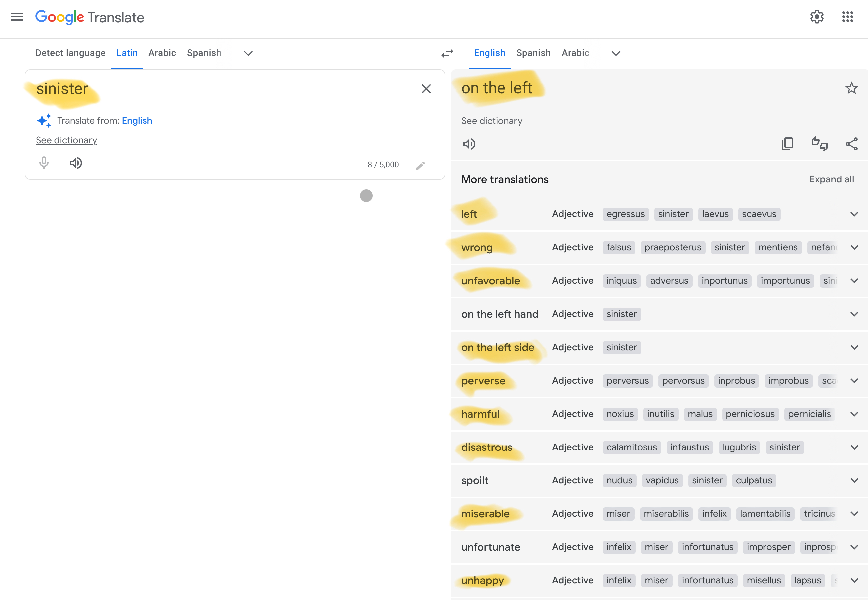The width and height of the screenshot is (868, 600).
Task: Listen to source text pronunciation
Action: tap(76, 163)
